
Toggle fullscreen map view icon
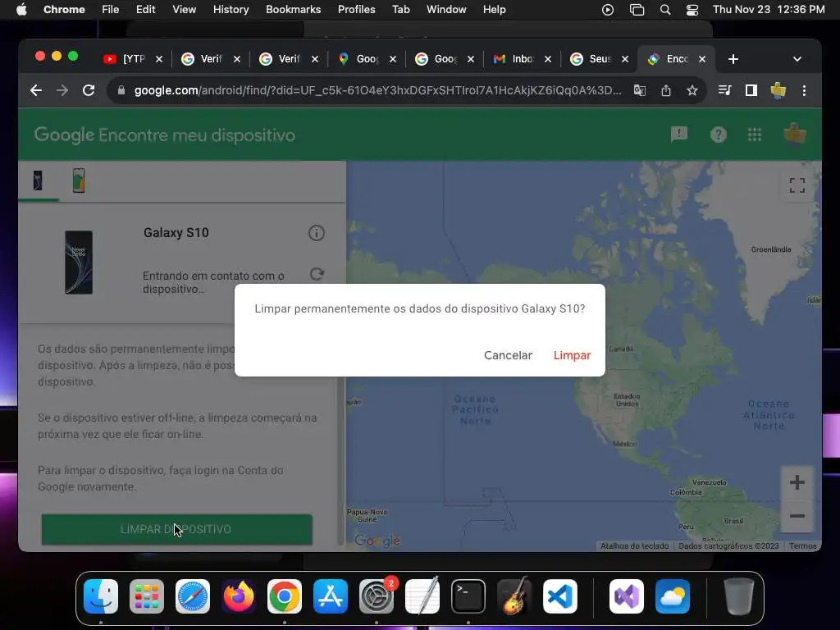click(x=797, y=185)
